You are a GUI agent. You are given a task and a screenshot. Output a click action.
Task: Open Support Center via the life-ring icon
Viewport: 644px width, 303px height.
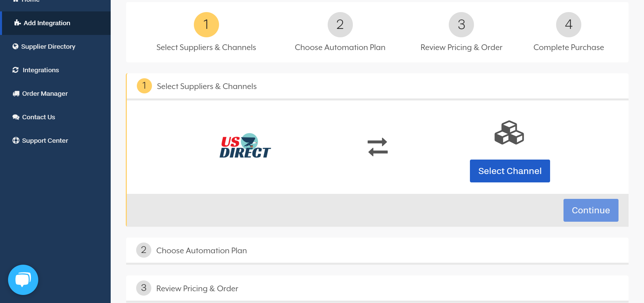(x=15, y=140)
